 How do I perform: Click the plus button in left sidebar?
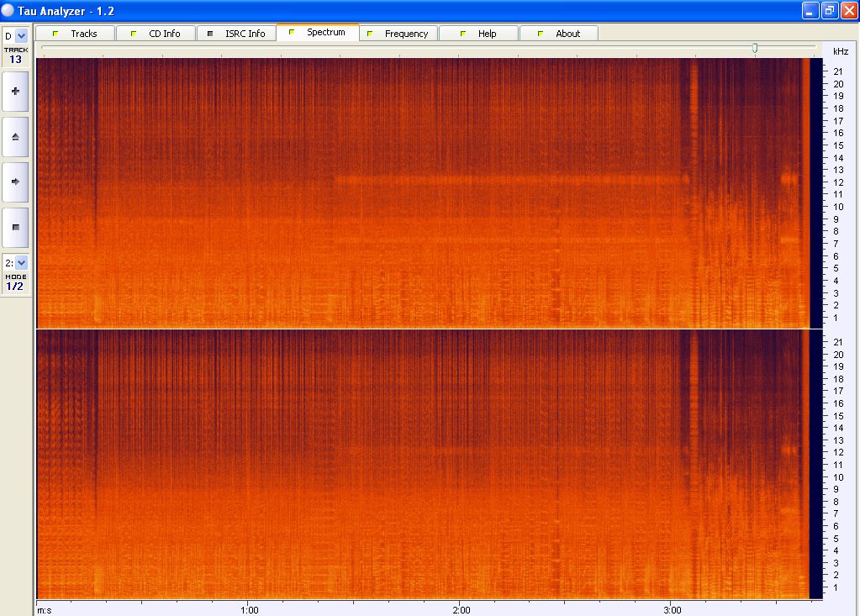click(15, 91)
